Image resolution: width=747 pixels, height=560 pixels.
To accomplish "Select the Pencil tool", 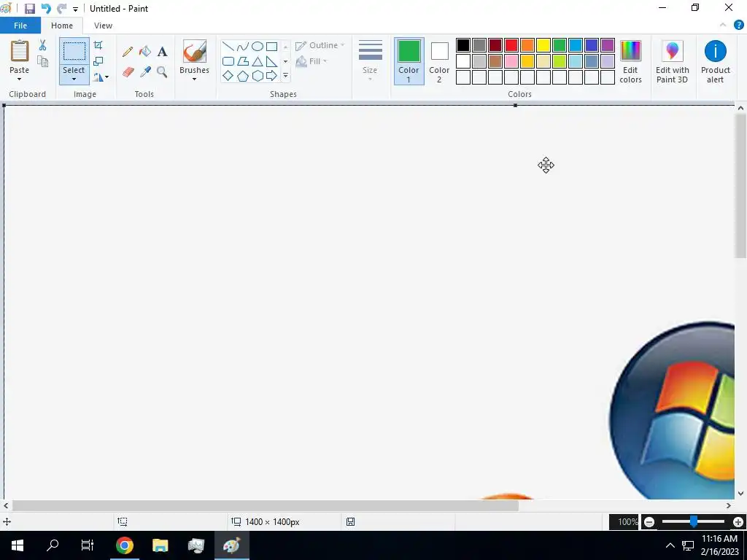I will 128,52.
